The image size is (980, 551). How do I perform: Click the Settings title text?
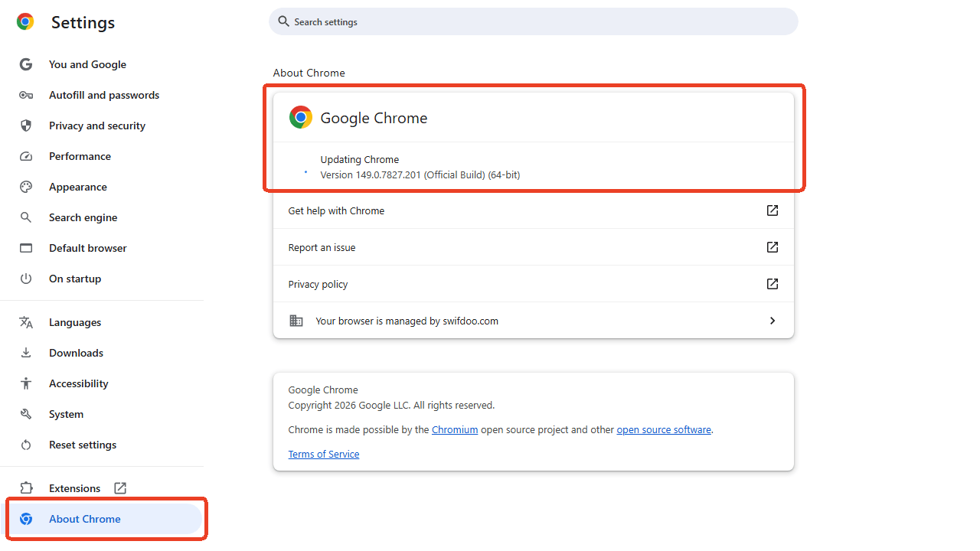click(83, 22)
